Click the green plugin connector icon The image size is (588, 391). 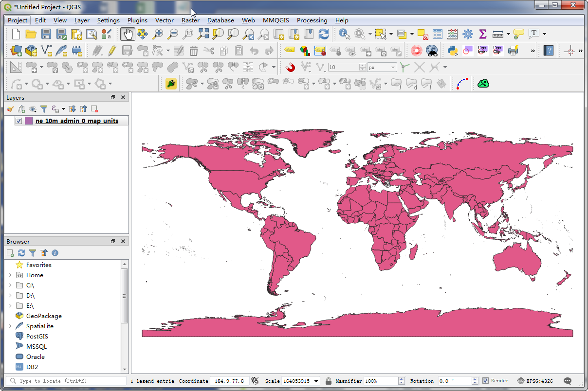click(171, 84)
